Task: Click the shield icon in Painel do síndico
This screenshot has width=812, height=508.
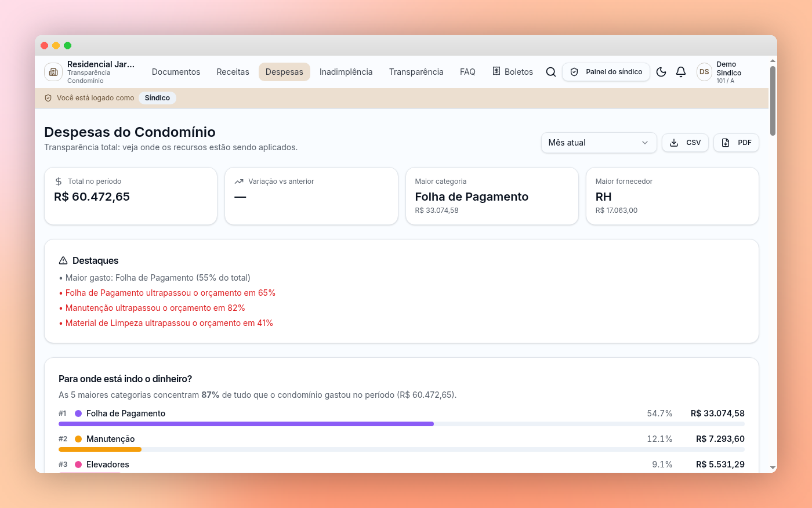Action: 574,72
